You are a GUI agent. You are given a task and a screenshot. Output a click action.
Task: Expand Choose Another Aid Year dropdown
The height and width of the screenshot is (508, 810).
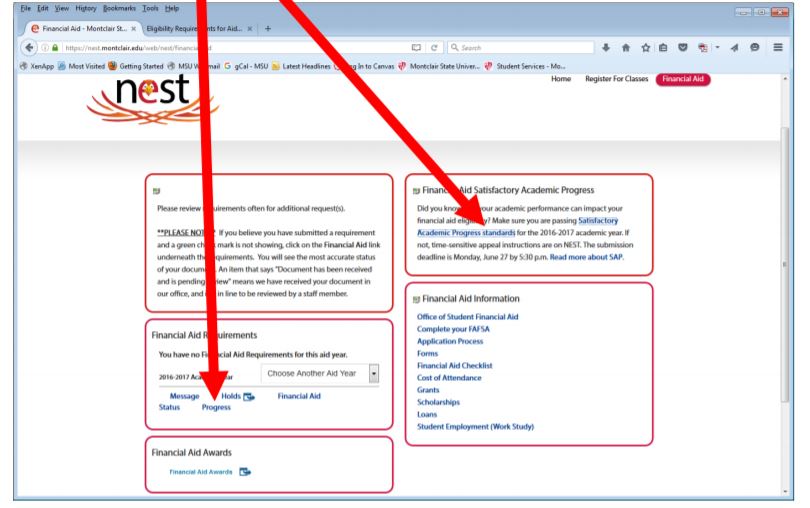[375, 374]
